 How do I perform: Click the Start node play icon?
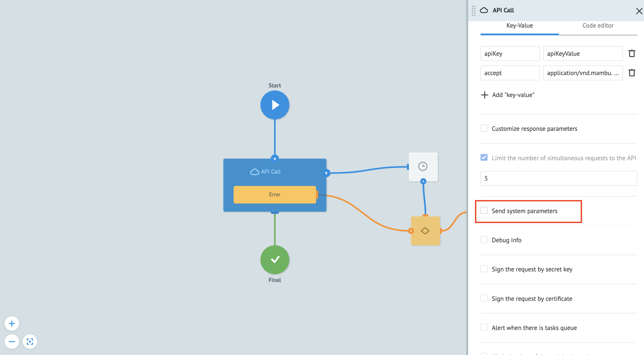(275, 105)
